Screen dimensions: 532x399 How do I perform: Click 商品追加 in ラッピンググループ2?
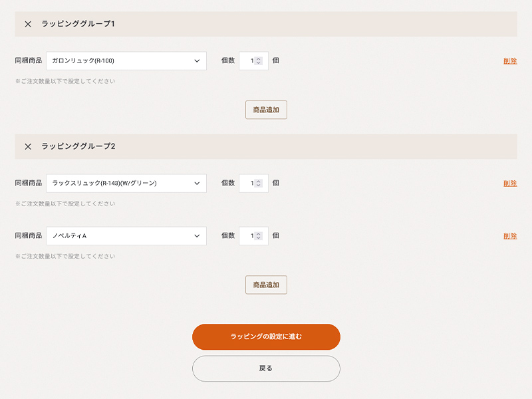pyautogui.click(x=266, y=285)
